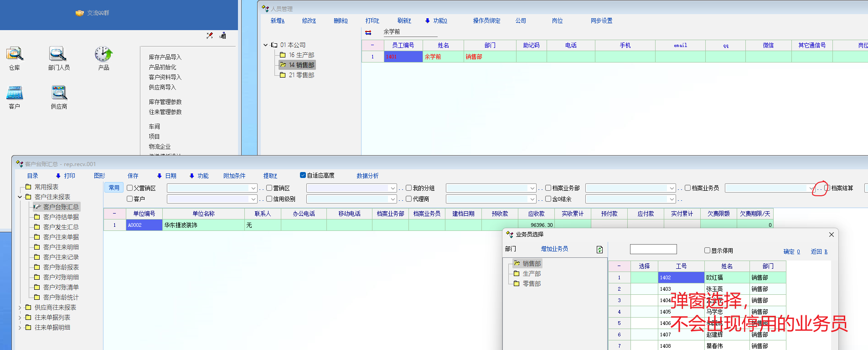Open the 供应商 supplier icon
This screenshot has width=868, height=350.
pos(59,93)
